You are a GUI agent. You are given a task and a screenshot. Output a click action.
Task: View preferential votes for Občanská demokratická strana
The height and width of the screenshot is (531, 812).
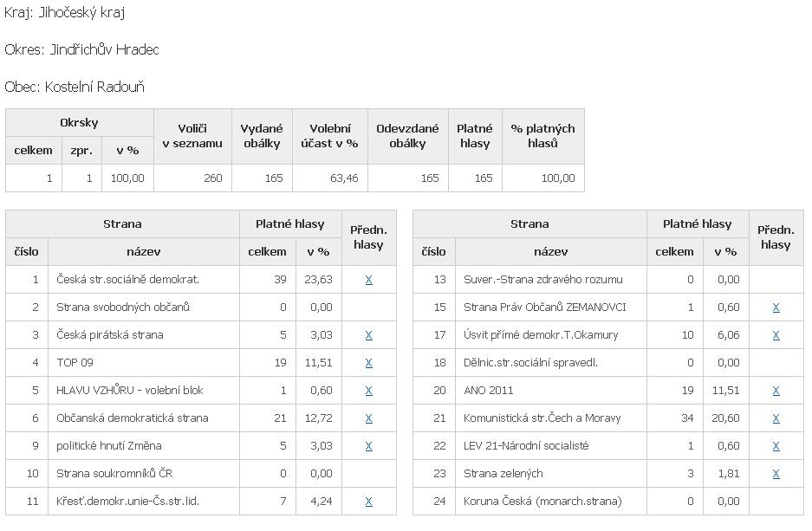(x=368, y=418)
